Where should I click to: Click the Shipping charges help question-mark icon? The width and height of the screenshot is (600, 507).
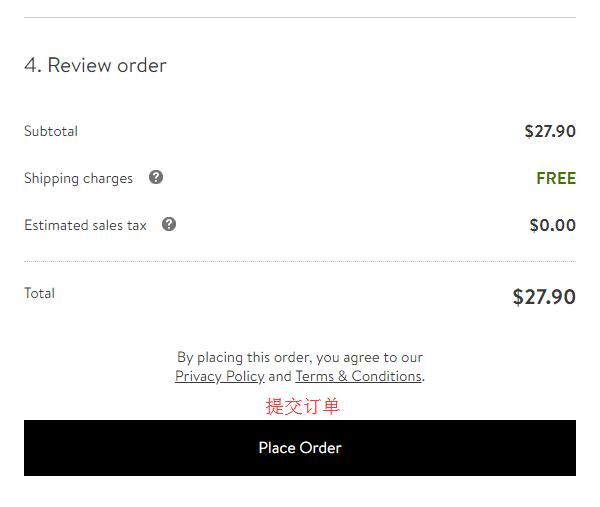(x=156, y=177)
